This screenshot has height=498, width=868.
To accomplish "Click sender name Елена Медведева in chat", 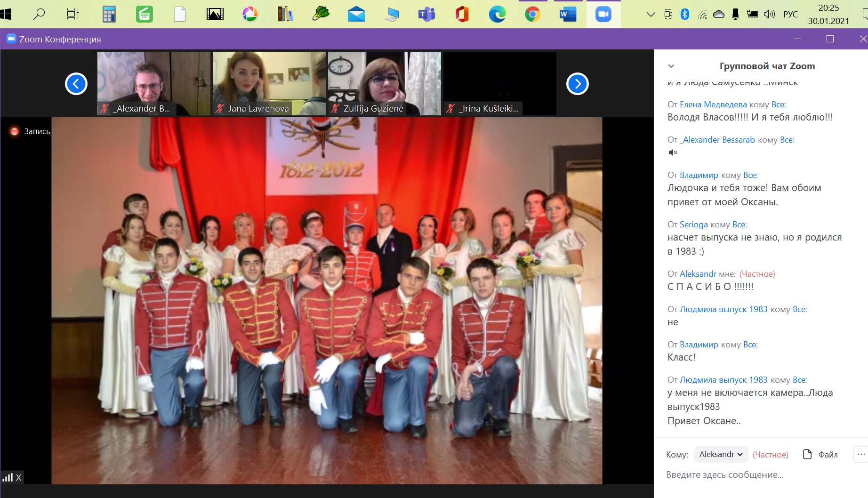I will coord(713,104).
